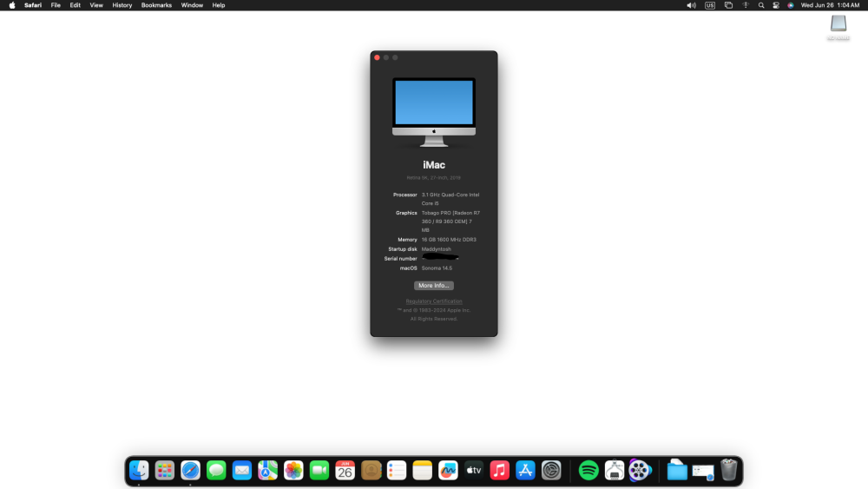Open the View menu
This screenshot has height=489, width=868.
point(96,5)
